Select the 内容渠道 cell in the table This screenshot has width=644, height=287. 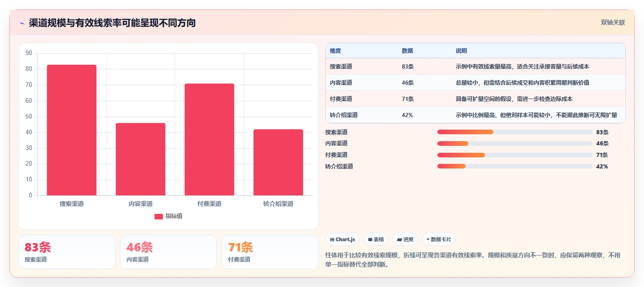point(341,83)
